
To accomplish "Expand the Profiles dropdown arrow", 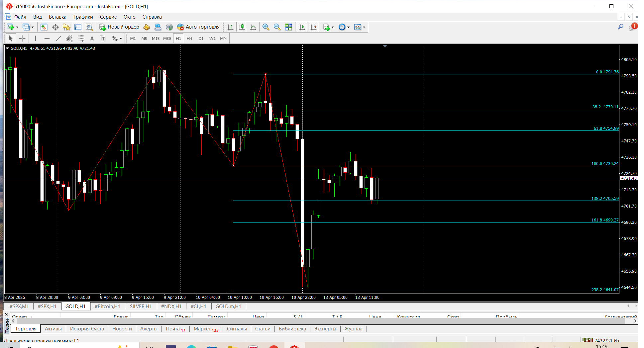I will pyautogui.click(x=33, y=27).
